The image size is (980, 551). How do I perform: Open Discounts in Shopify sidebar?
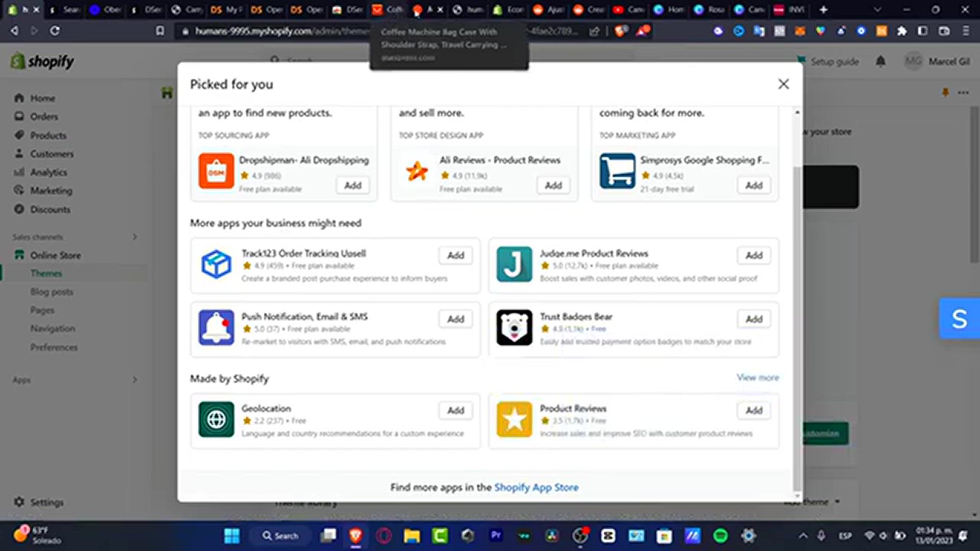pyautogui.click(x=50, y=209)
